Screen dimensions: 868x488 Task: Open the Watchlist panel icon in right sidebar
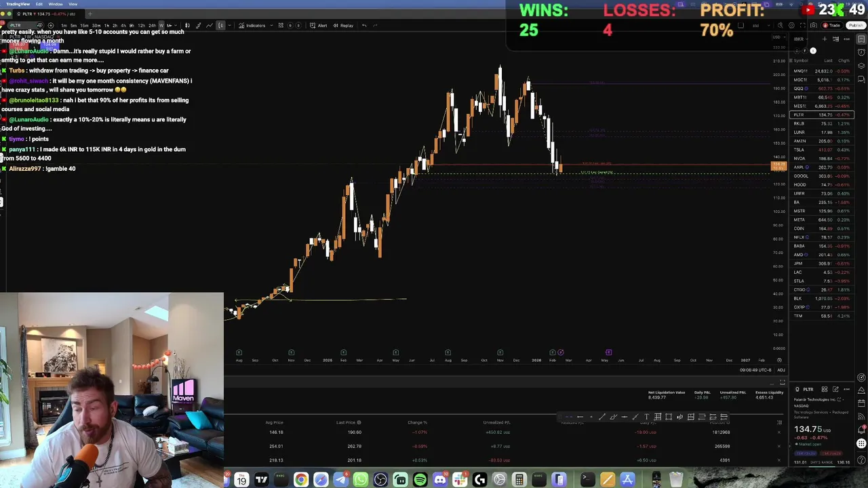(861, 39)
